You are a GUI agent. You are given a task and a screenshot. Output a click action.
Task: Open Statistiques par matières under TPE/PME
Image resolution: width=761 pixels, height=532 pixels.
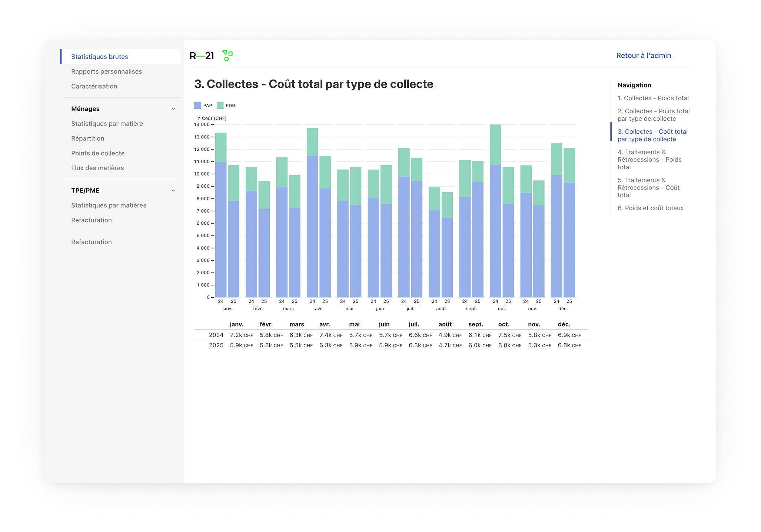[x=109, y=205]
